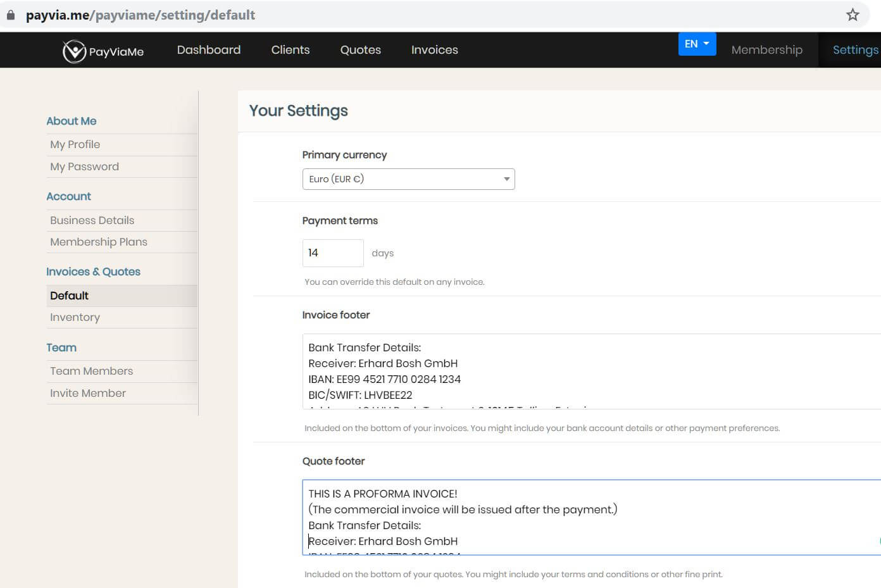Click inside the Quote footer textarea
This screenshot has width=881, height=588.
tap(592, 518)
